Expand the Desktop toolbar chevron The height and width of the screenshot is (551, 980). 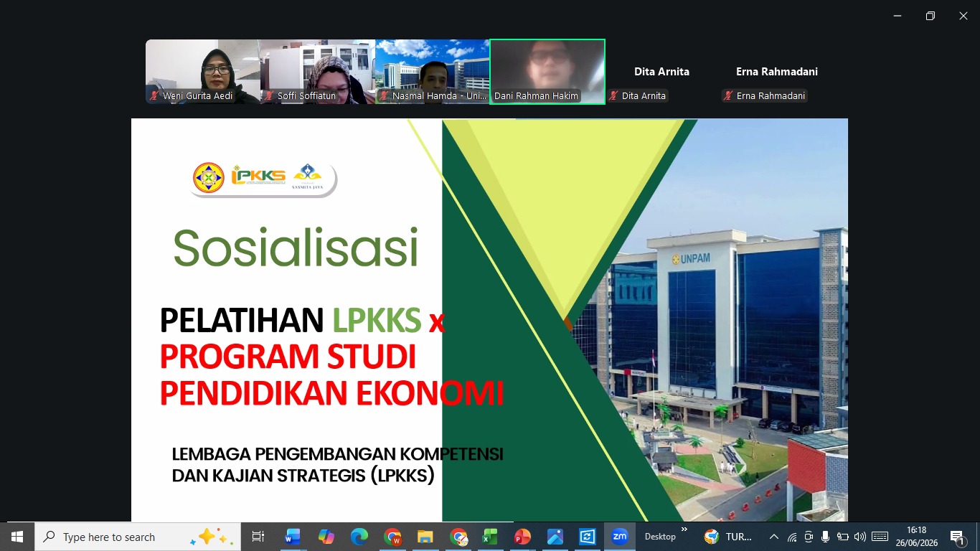coord(684,530)
